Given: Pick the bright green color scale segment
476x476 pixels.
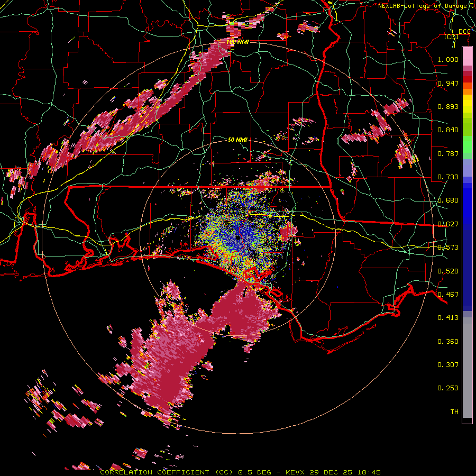Looking at the screenshot, I should 467,144.
